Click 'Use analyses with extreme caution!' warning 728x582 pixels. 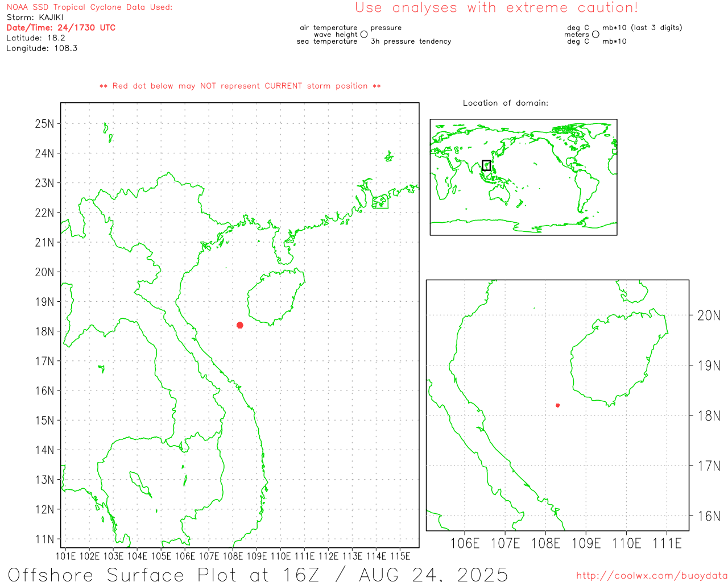point(497,8)
